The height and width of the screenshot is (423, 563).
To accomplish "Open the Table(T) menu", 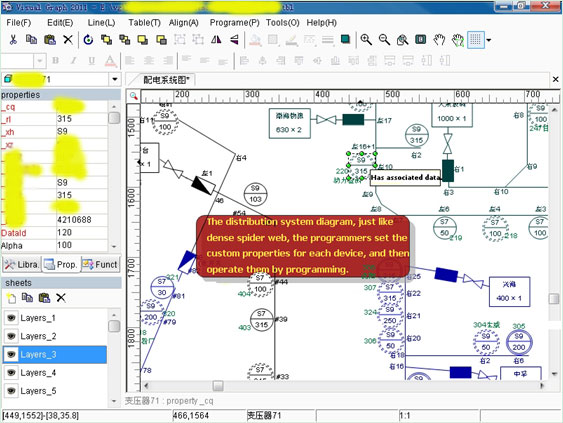I will pyautogui.click(x=144, y=23).
